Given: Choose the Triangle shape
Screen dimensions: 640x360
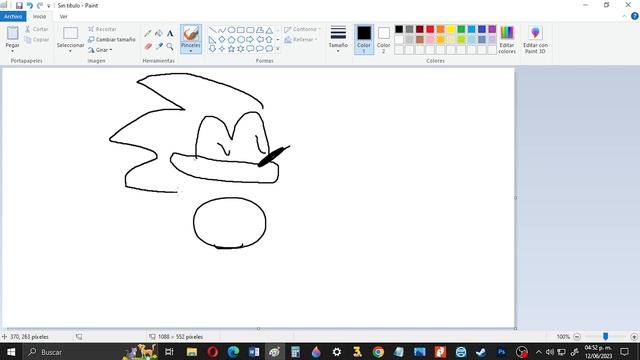Looking at the screenshot, I should pos(269,30).
